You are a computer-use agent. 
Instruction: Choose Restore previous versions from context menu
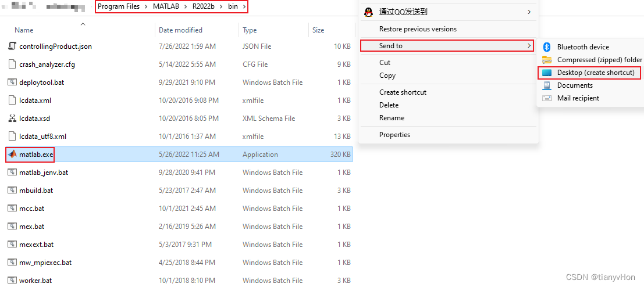click(x=418, y=29)
